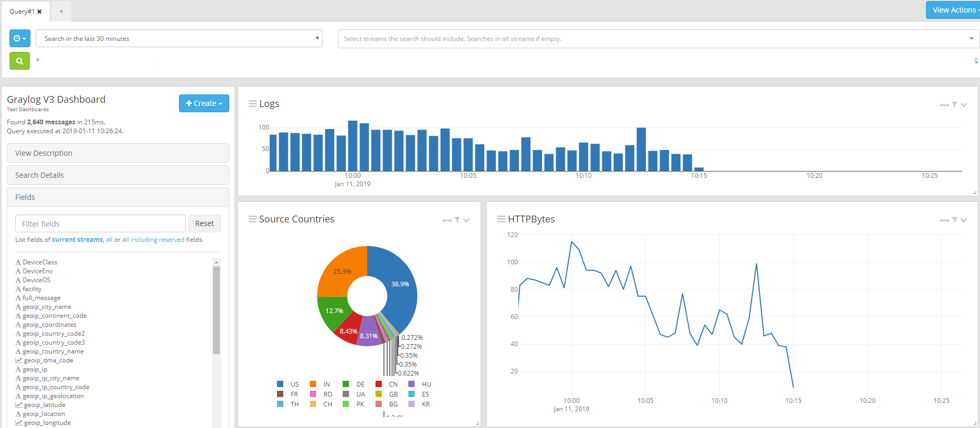The height and width of the screenshot is (428, 980).
Task: Click the 'current streams' link
Action: pos(77,240)
